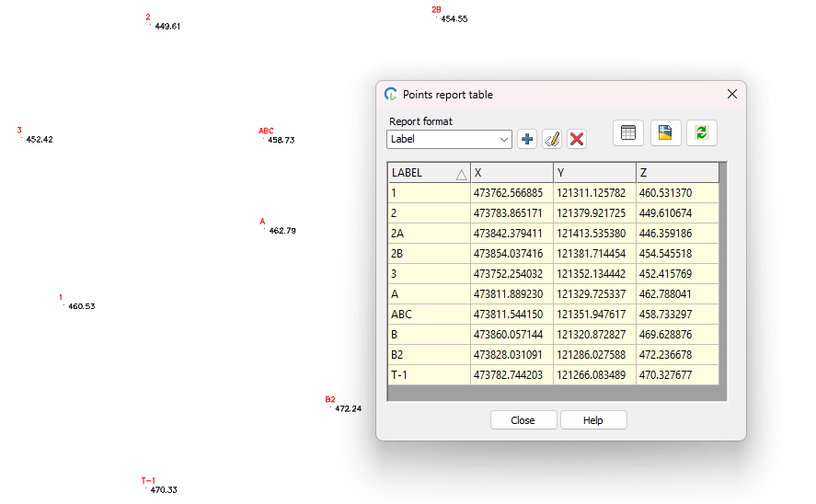Sort by LABEL column sort arrow
The height and width of the screenshot is (504, 816).
[461, 173]
